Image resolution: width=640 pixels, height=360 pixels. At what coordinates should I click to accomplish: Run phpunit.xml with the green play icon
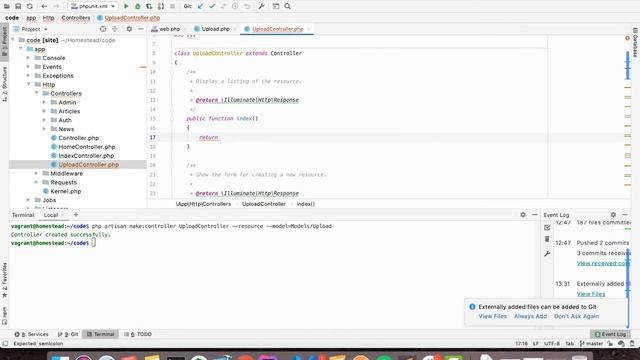tap(126, 7)
